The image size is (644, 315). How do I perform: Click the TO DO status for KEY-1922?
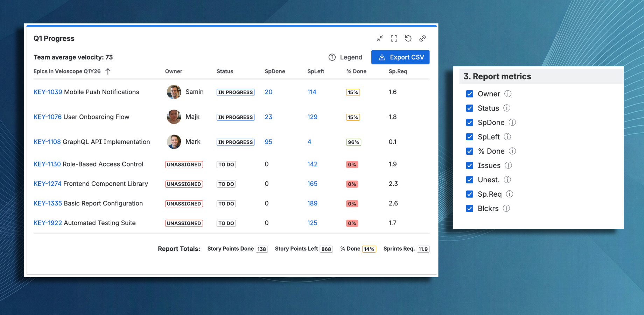[x=226, y=223]
